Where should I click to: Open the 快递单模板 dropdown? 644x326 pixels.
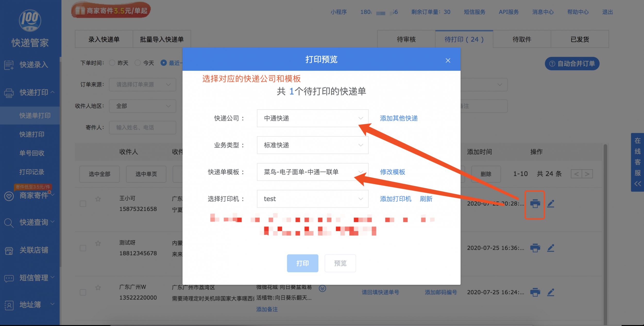(x=312, y=172)
